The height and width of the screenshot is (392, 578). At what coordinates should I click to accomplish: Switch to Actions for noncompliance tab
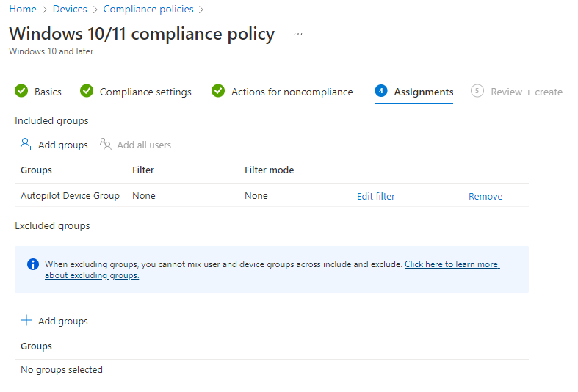pyautogui.click(x=292, y=92)
